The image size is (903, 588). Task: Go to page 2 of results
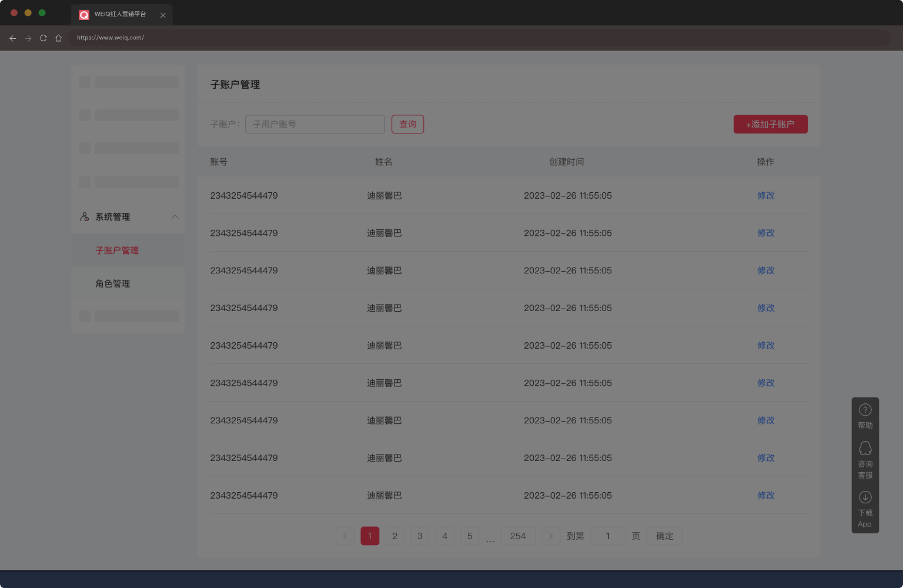(394, 536)
